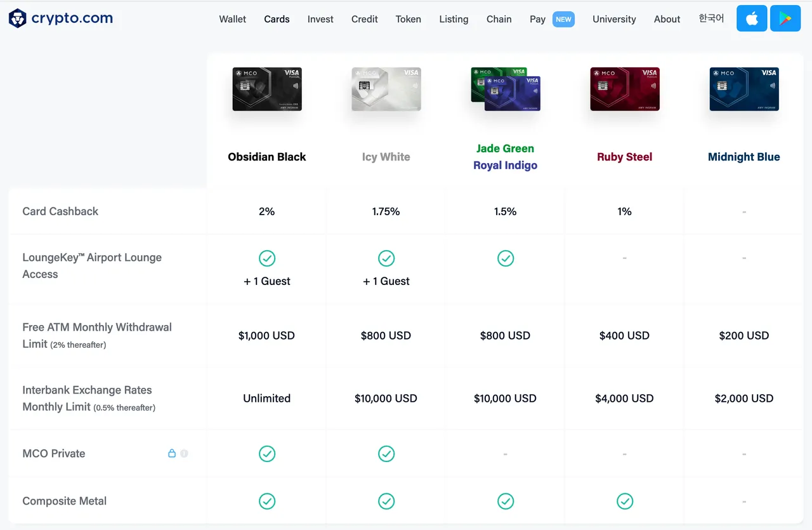Click + 1 Guest under Obsidian Black
812x530 pixels.
pos(267,281)
